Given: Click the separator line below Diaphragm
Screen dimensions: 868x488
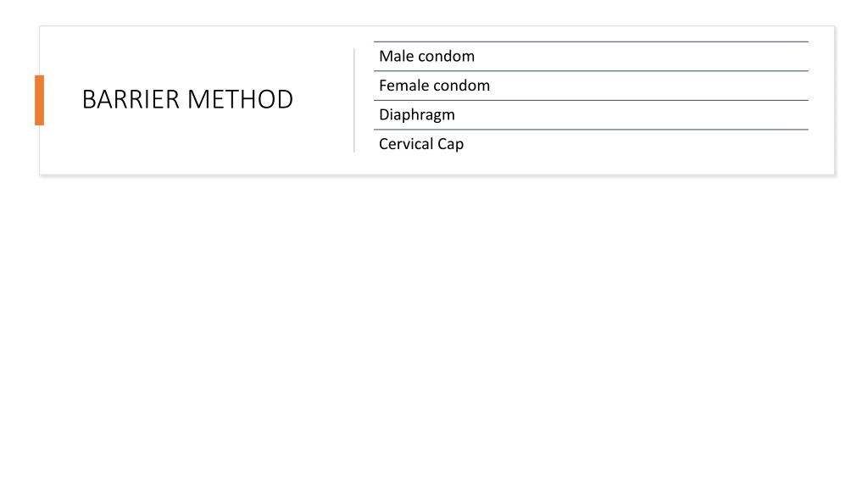Looking at the screenshot, I should (591, 130).
